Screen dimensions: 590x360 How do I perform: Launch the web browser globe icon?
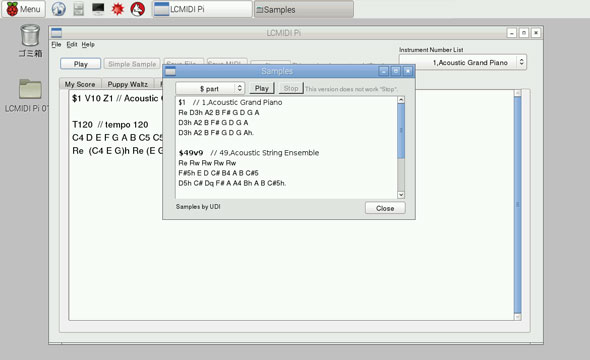point(58,9)
